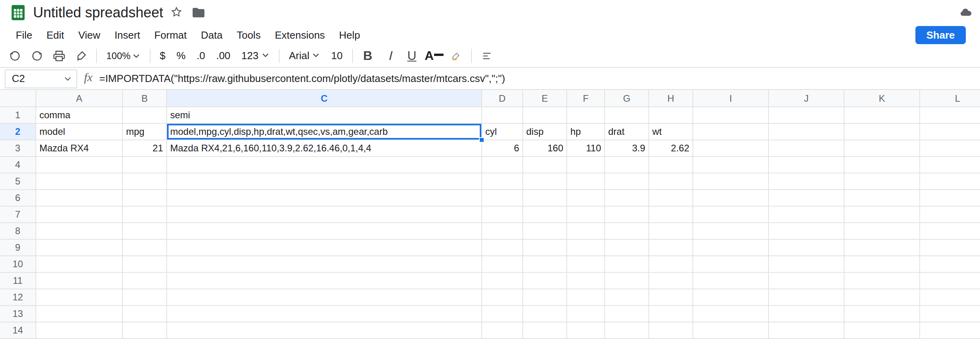Select cell B2 'mpg'
The image size is (980, 339).
tap(145, 132)
